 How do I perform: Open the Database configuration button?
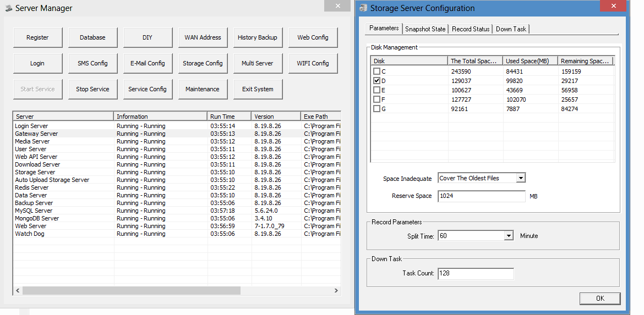coord(93,37)
